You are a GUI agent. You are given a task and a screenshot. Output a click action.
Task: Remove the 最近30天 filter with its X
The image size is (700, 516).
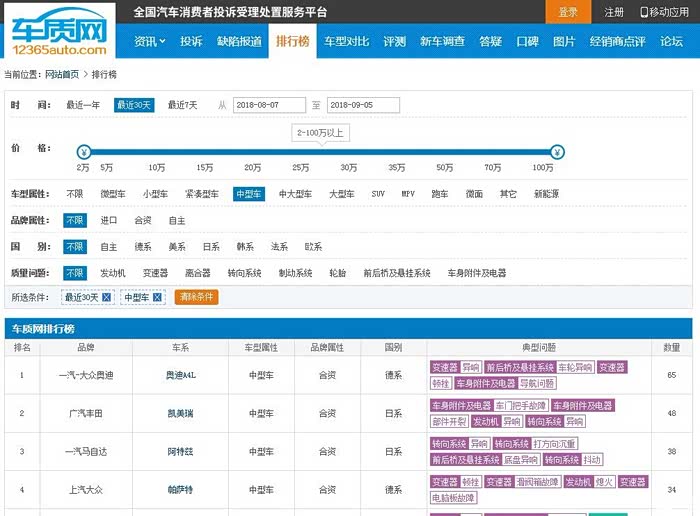[106, 297]
